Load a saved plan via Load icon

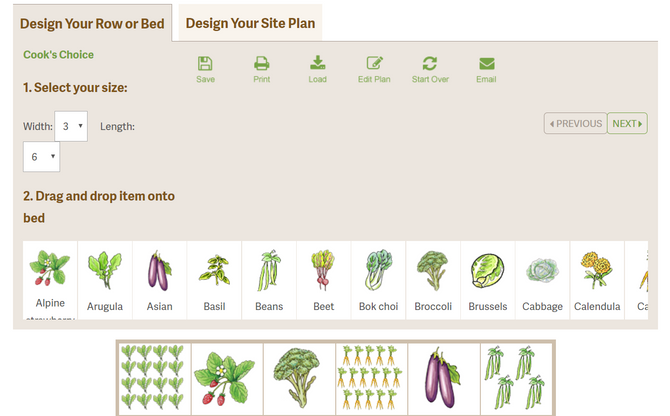tap(317, 63)
